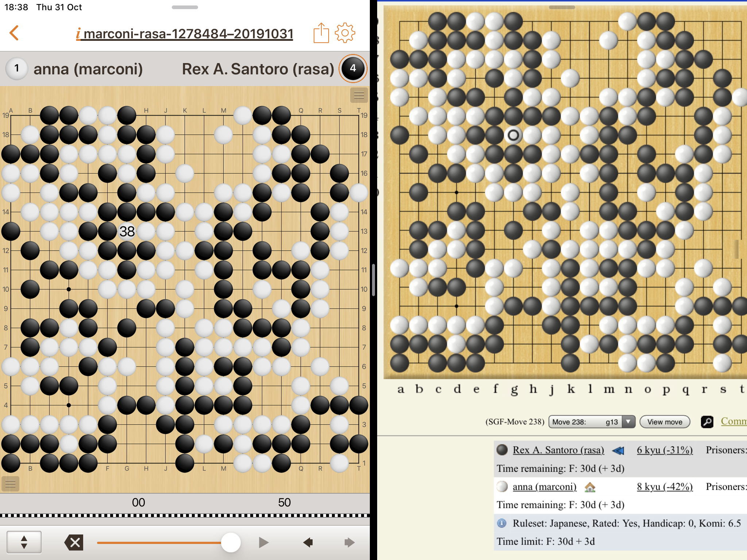This screenshot has height=560, width=747.
Task: Open the 8 kyu (-42%) rating link
Action: (665, 487)
